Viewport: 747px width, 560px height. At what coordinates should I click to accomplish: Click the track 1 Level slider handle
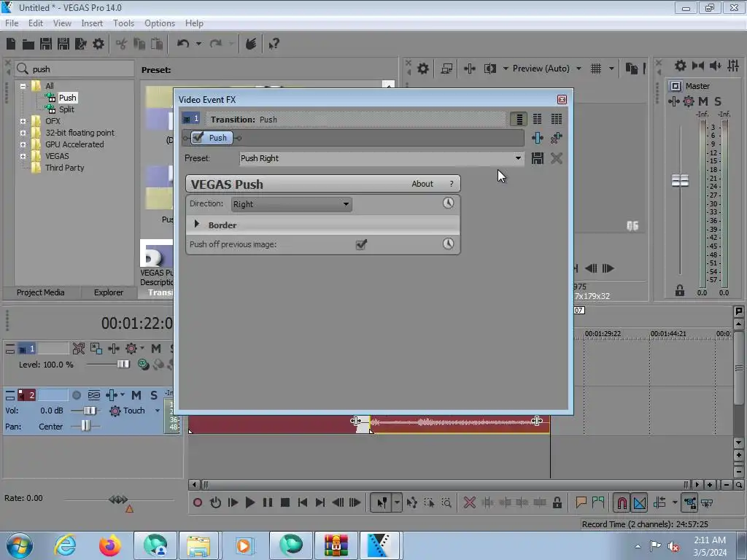coord(123,365)
